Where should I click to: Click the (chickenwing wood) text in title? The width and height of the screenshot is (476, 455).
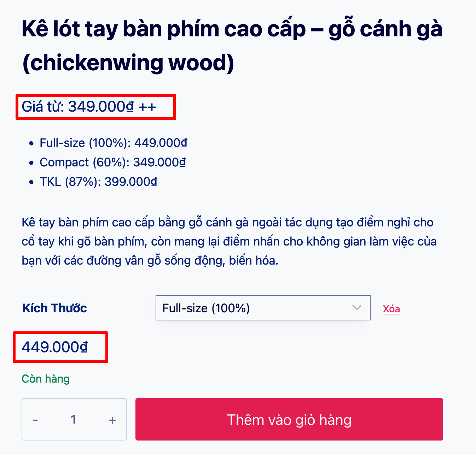(x=128, y=63)
